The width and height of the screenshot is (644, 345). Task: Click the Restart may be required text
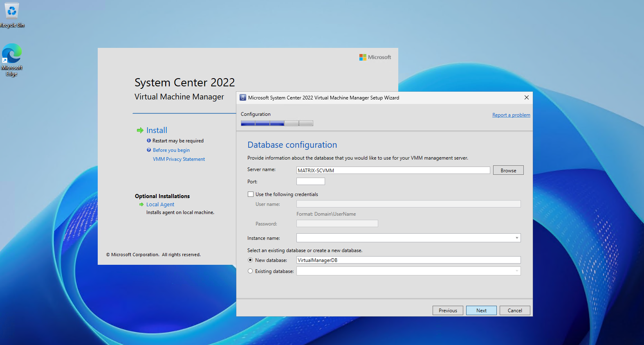pyautogui.click(x=178, y=141)
